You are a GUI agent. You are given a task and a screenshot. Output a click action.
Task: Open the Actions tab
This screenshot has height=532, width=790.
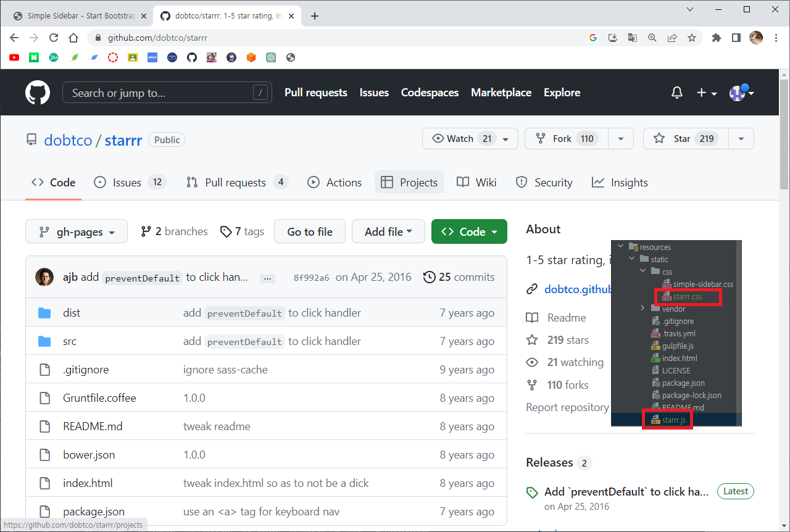click(x=335, y=183)
